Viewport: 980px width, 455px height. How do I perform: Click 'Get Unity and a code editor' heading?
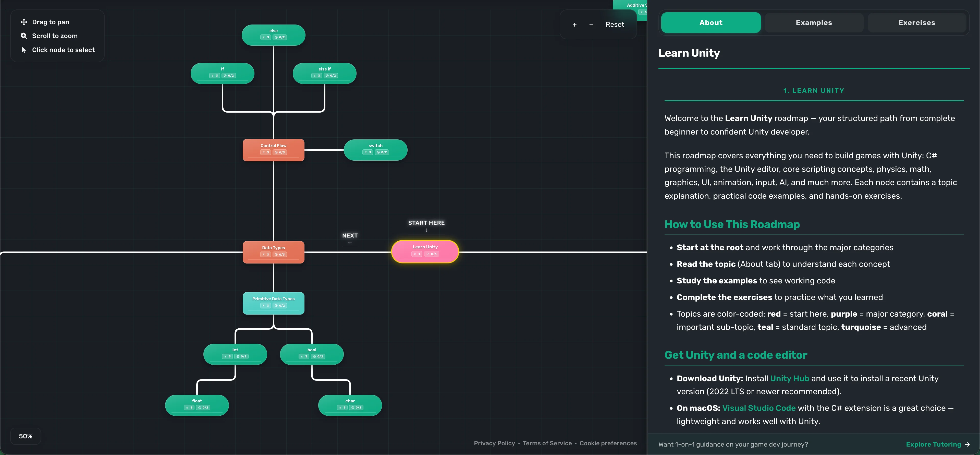click(736, 355)
